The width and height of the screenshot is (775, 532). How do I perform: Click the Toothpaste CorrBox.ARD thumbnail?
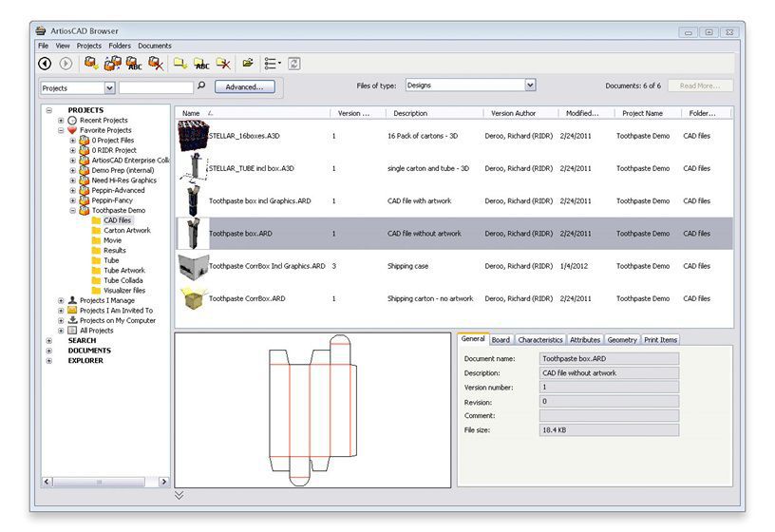(x=193, y=298)
